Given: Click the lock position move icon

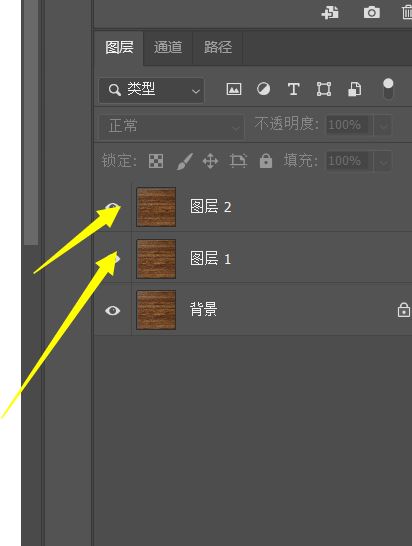Looking at the screenshot, I should (210, 161).
